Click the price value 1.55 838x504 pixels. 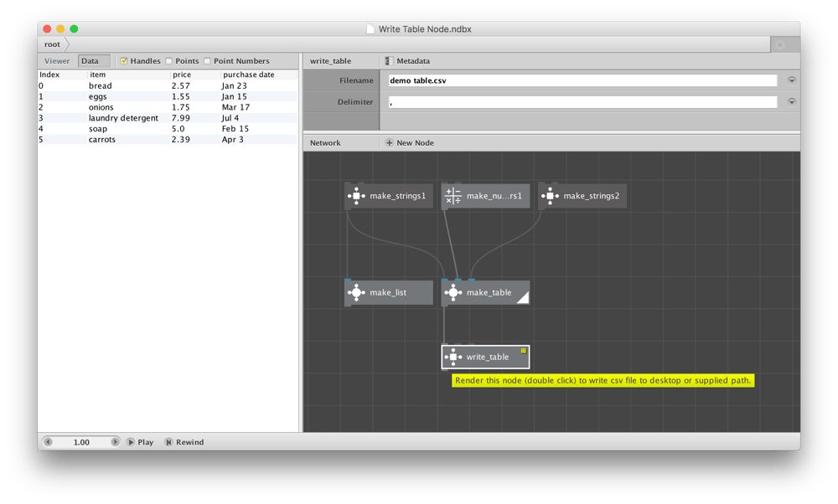tap(181, 96)
